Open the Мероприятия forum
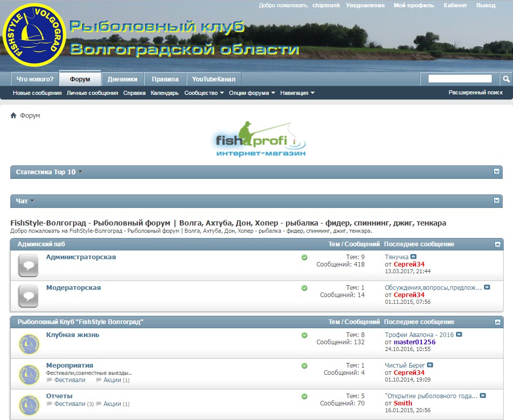 pos(69,366)
